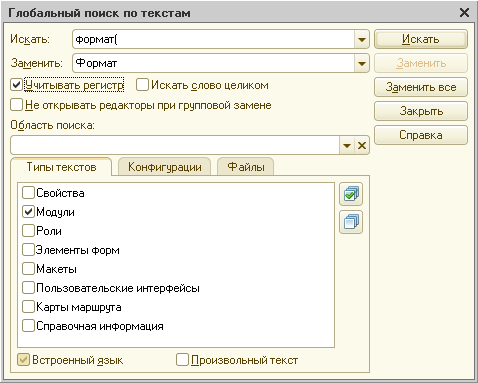The width and height of the screenshot is (478, 383).
Task: Focus the Заменить input containing Формат
Action: tap(213, 63)
